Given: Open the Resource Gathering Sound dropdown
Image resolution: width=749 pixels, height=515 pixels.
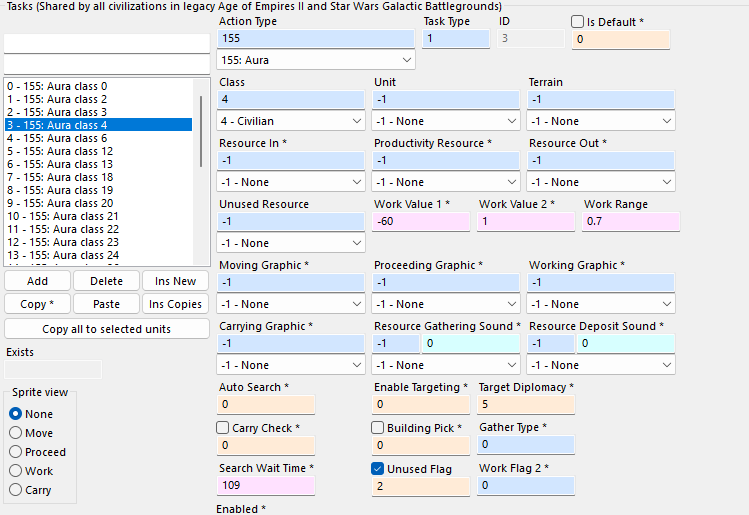Looking at the screenshot, I should 446,365.
